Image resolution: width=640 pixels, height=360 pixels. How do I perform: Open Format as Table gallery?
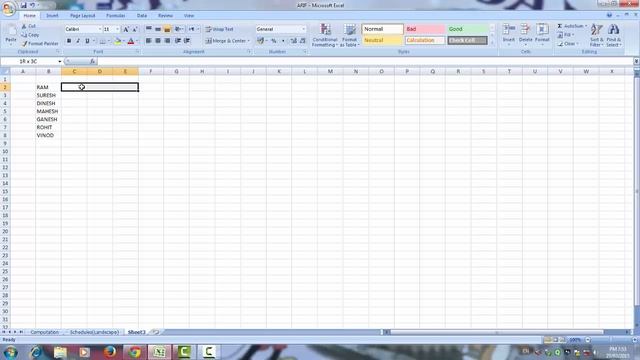(x=350, y=36)
